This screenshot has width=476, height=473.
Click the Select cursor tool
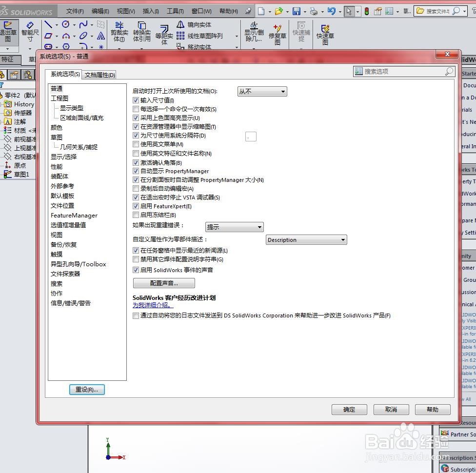click(349, 11)
